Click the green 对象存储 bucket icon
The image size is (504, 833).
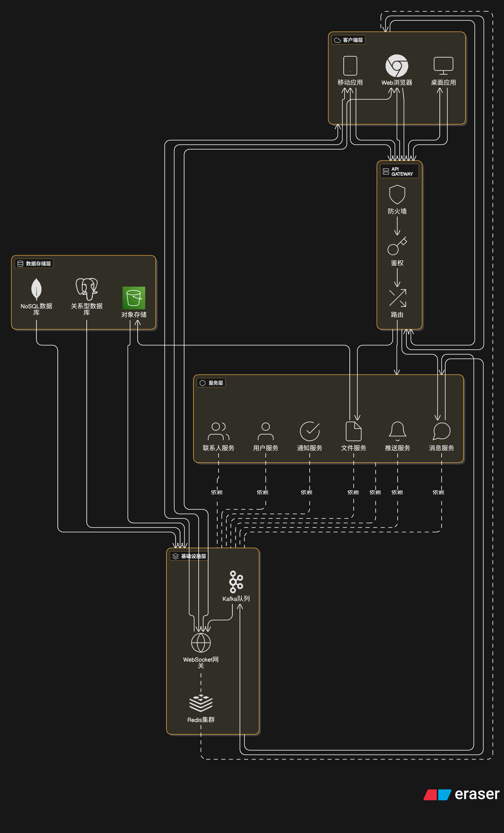pyautogui.click(x=134, y=298)
